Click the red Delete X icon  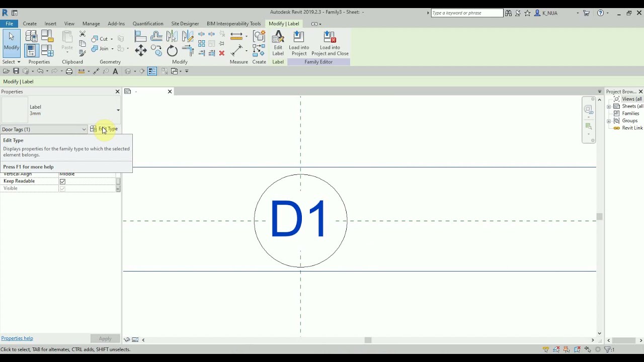(x=222, y=53)
